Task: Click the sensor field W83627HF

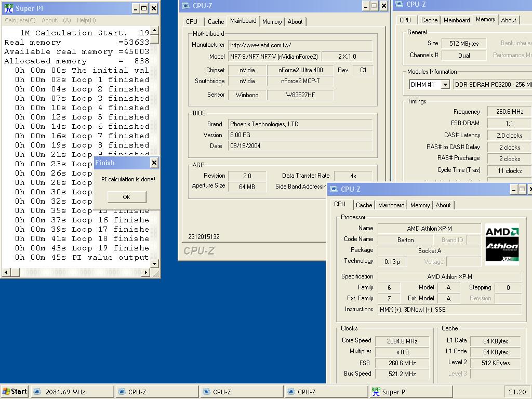Action: 300,95
